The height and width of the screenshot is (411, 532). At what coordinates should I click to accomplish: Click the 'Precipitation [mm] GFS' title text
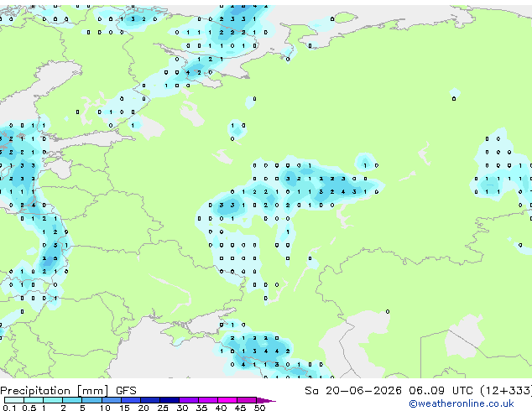click(68, 391)
